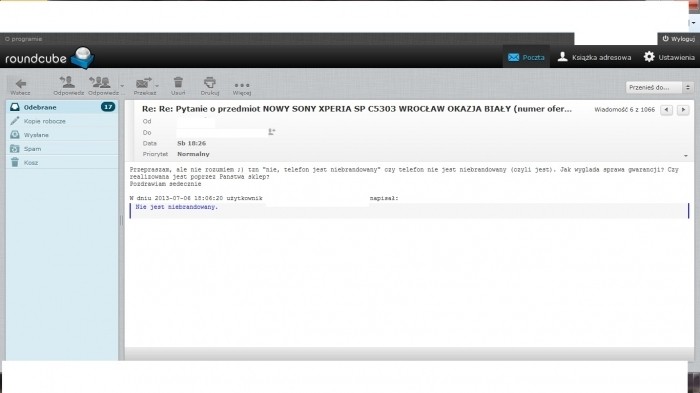The height and width of the screenshot is (393, 700).
Task: Go back using the Wstecz arrow
Action: pos(21,86)
